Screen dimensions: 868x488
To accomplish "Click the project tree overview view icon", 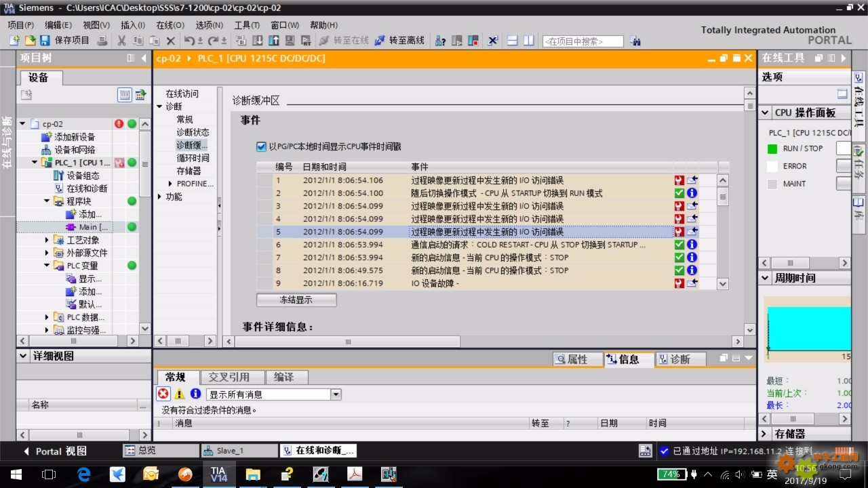I will (125, 95).
